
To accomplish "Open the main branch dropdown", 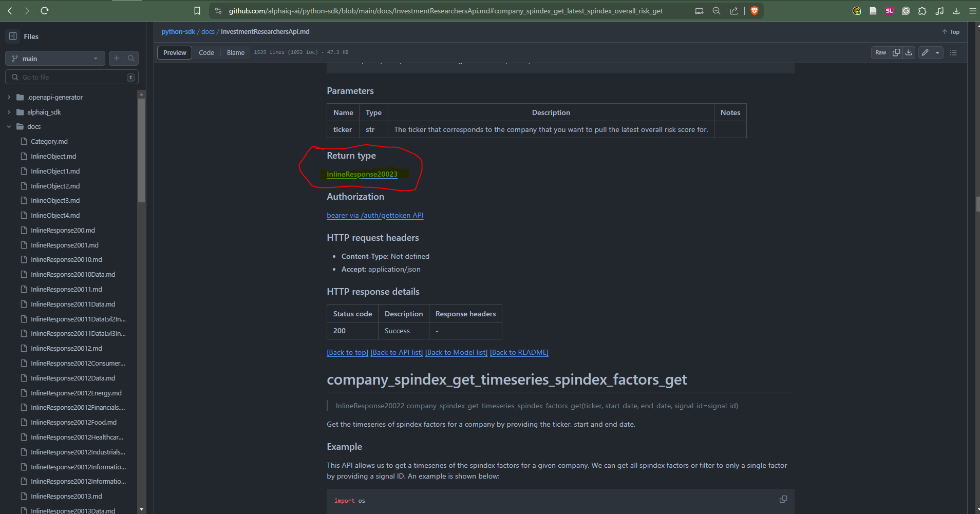I will tap(55, 59).
